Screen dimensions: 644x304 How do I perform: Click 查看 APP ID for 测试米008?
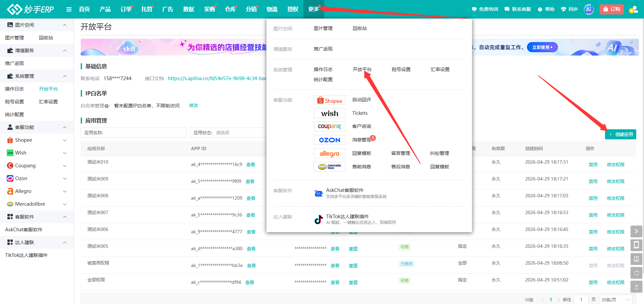point(251,199)
